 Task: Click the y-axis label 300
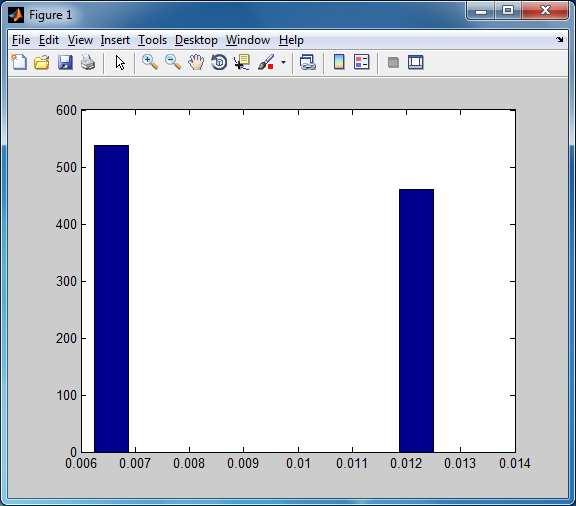click(x=66, y=281)
